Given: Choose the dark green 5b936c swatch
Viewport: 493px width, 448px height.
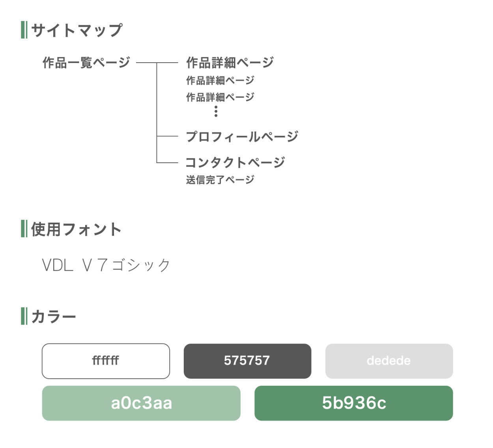Looking at the screenshot, I should 353,403.
